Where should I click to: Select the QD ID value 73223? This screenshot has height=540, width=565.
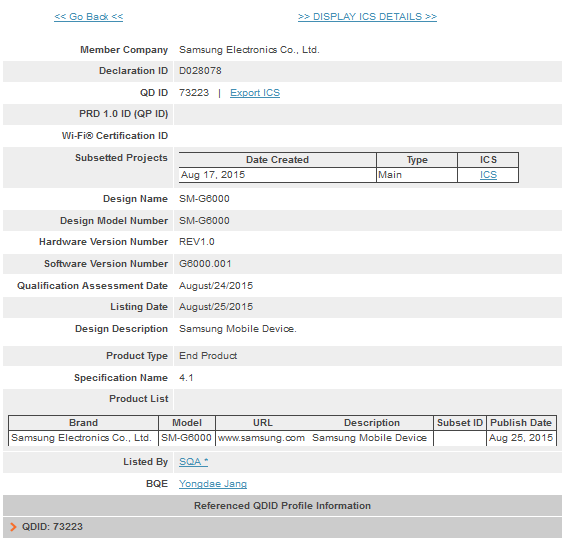pyautogui.click(x=194, y=93)
